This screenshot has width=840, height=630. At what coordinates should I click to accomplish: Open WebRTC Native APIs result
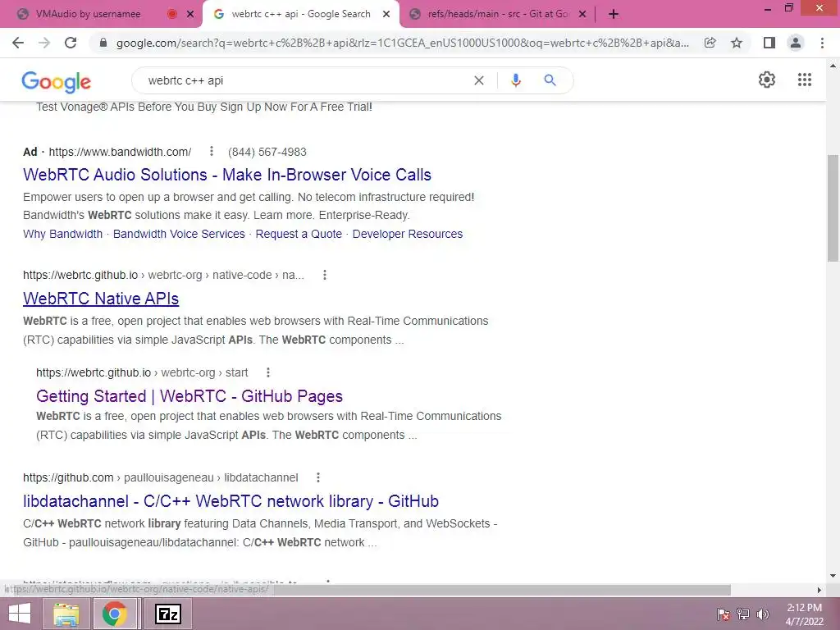click(101, 299)
